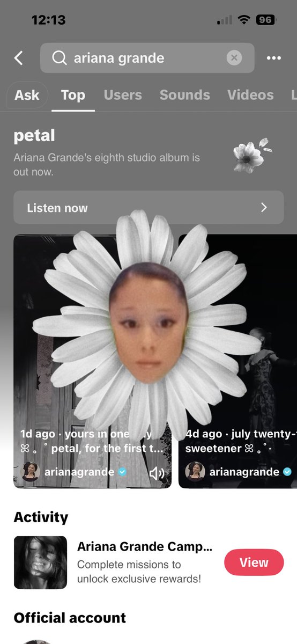Viewport: 297px width, 644px height.
Task: Toggle the sound speaker icon on video
Action: 157,473
